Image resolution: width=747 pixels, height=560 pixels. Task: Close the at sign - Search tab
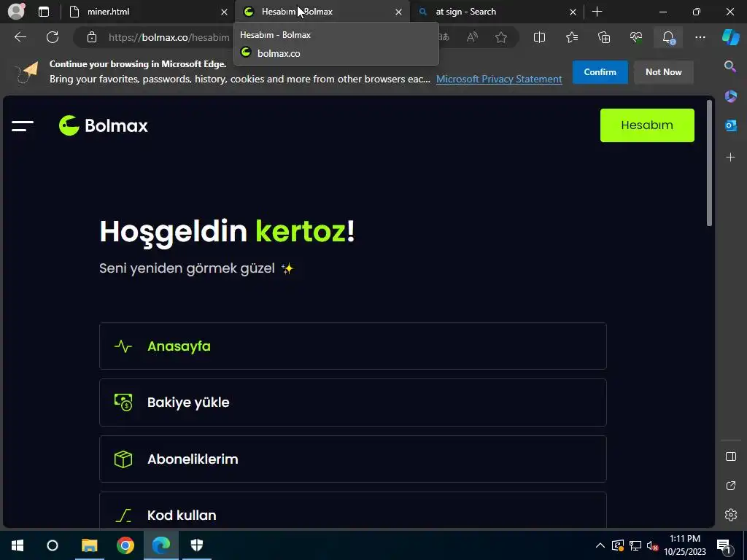point(573,12)
